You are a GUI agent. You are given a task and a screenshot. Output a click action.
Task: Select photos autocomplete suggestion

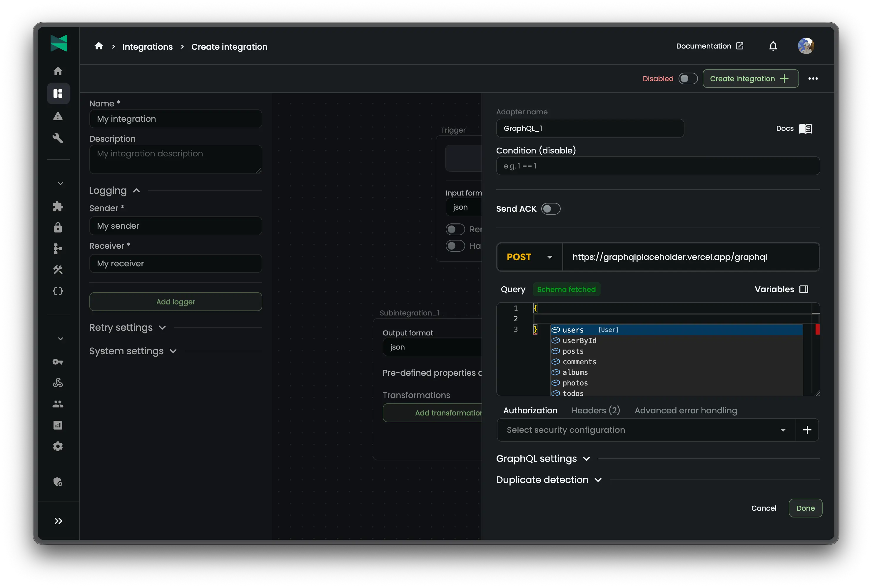point(677,383)
